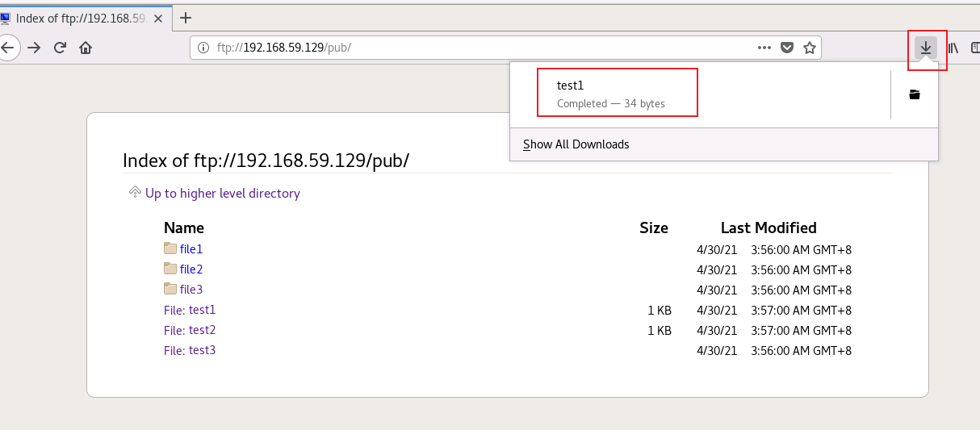Go up to higher level directory

(x=223, y=194)
